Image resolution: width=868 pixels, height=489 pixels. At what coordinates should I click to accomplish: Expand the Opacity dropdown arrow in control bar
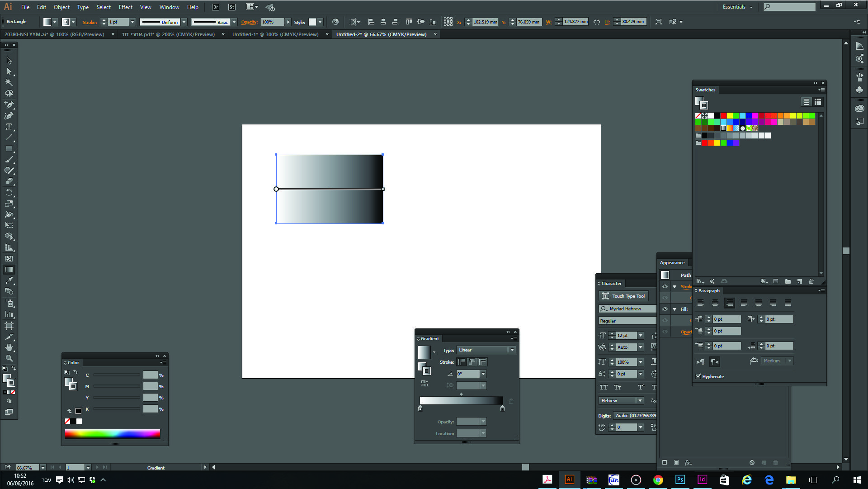pos(288,22)
